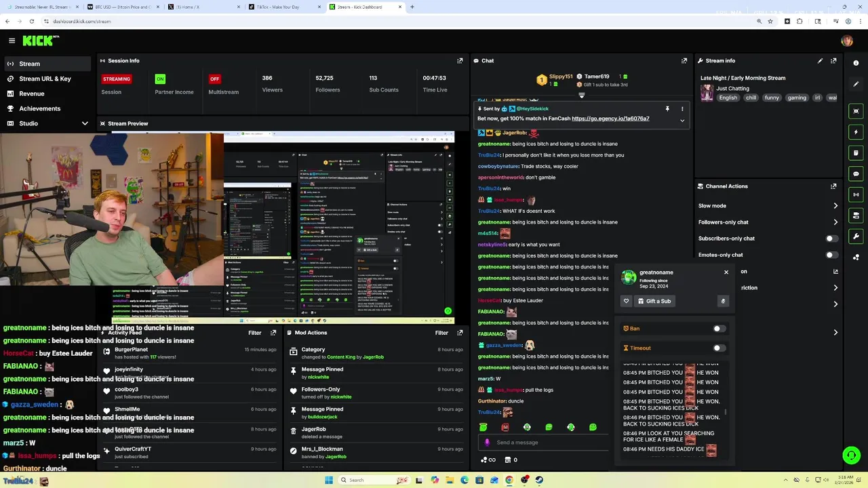
Task: Open the go.egency.io pinned link
Action: (610, 119)
